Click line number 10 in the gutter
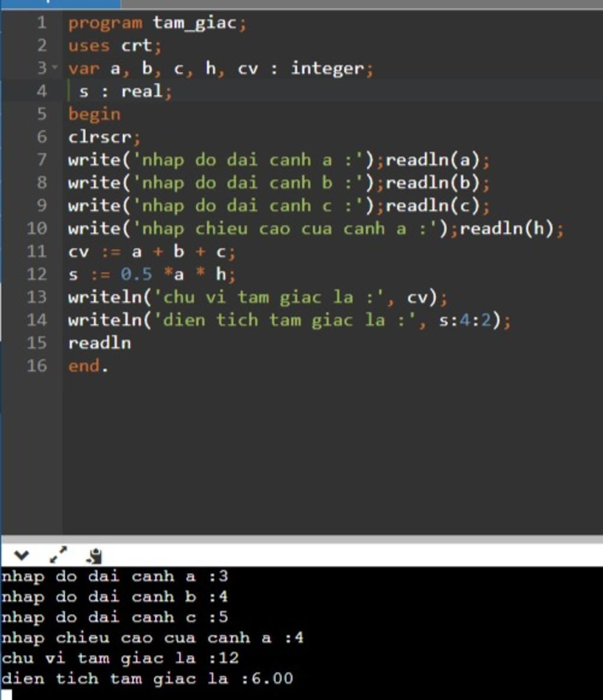 37,229
